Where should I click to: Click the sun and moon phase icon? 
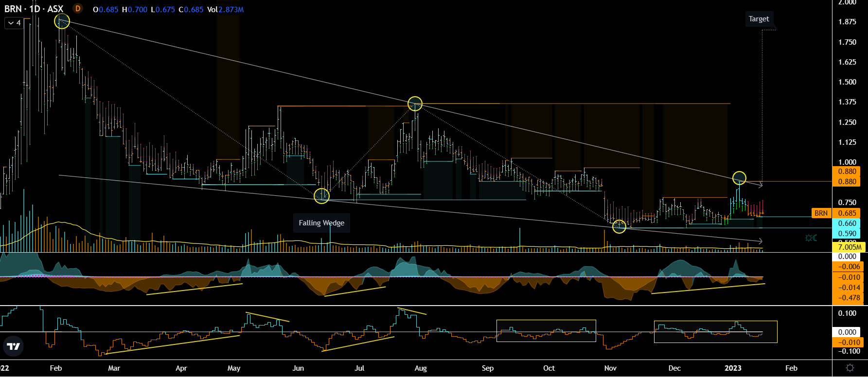click(811, 238)
